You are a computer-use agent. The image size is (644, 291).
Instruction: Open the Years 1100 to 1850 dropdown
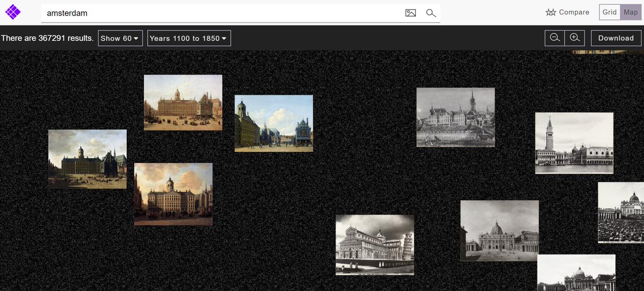(189, 38)
